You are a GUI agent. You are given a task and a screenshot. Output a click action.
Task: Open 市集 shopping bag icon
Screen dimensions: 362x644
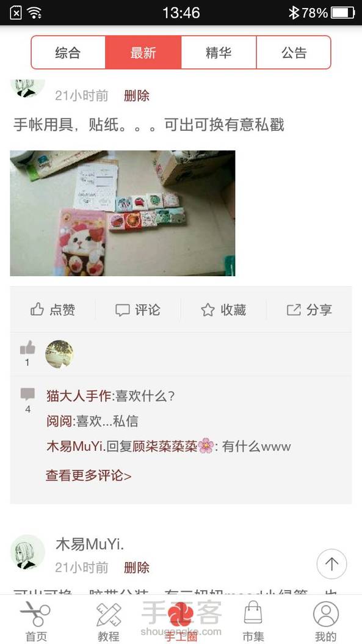(x=253, y=613)
